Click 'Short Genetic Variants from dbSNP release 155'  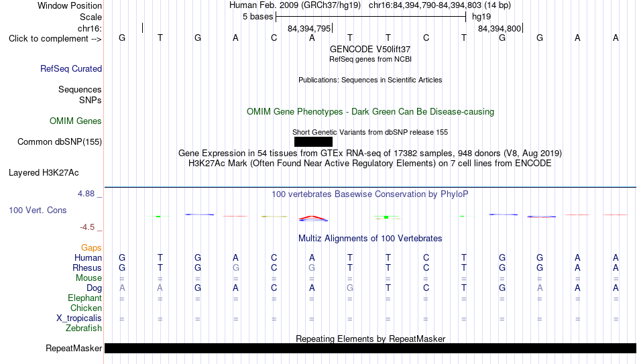[370, 133]
